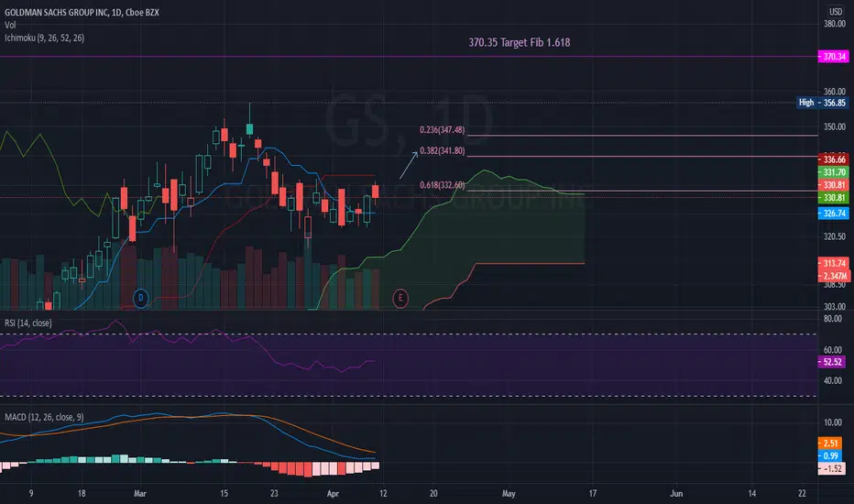Click the 0.382(341.80) Fib level label
This screenshot has width=854, height=504.
[x=443, y=151]
